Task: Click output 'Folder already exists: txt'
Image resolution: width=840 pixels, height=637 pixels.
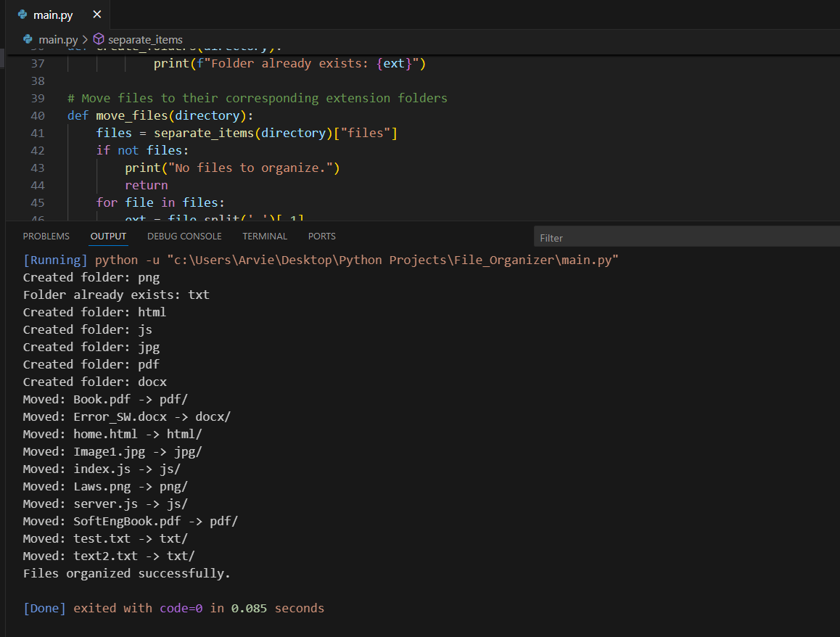Action: coord(116,295)
